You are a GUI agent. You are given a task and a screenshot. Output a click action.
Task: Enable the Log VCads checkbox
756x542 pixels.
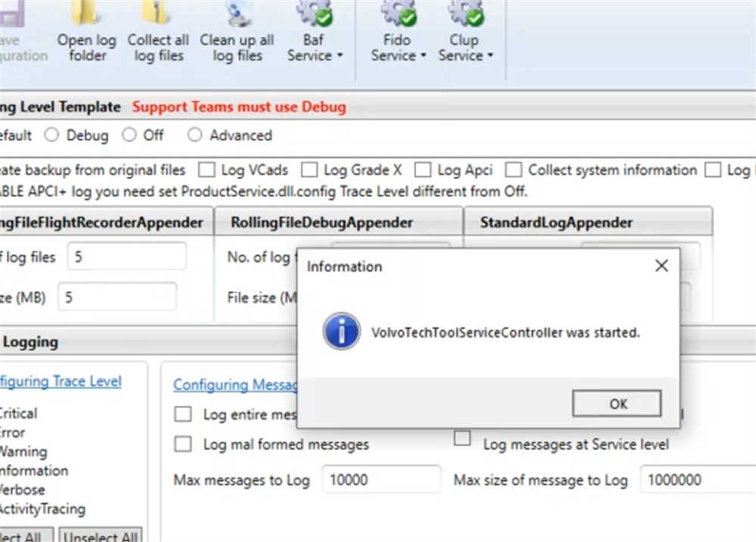[207, 170]
